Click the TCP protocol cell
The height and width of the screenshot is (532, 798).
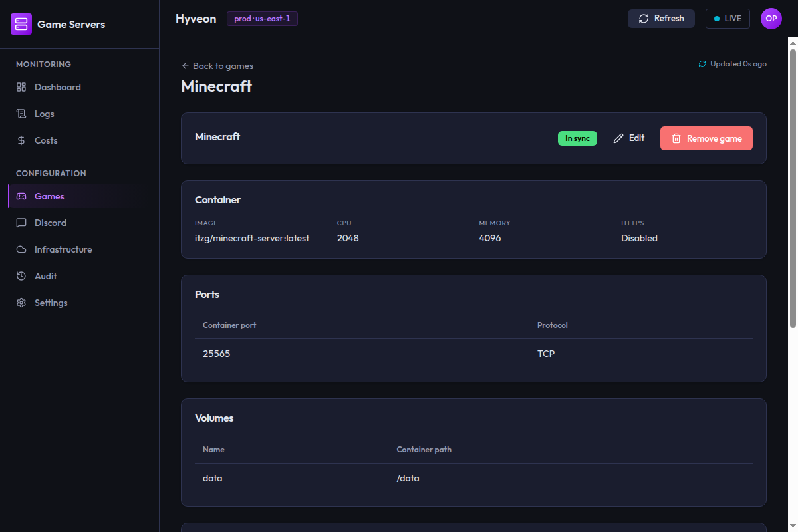(546, 354)
